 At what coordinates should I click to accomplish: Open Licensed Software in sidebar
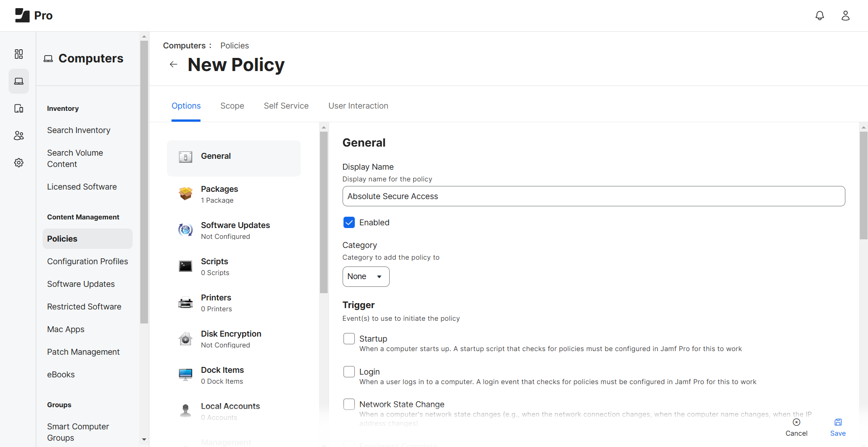82,187
